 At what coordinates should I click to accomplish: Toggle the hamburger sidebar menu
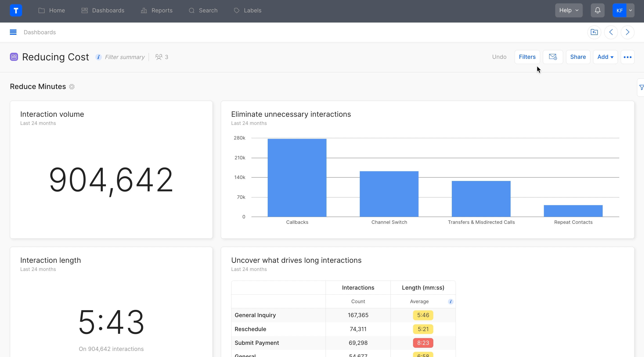coord(13,32)
